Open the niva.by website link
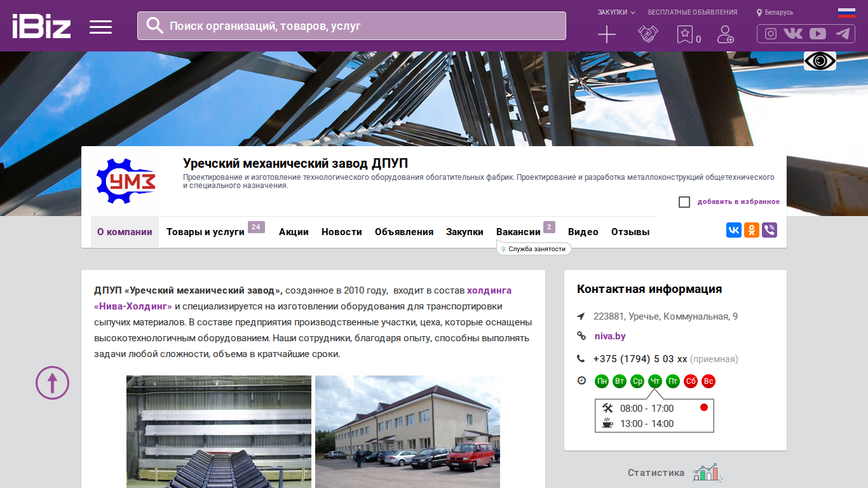 click(610, 336)
